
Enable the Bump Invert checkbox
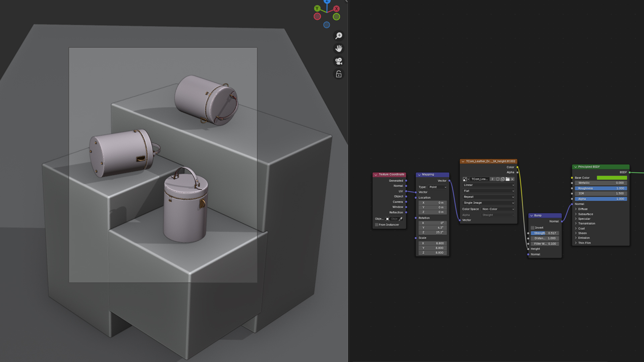[533, 228]
